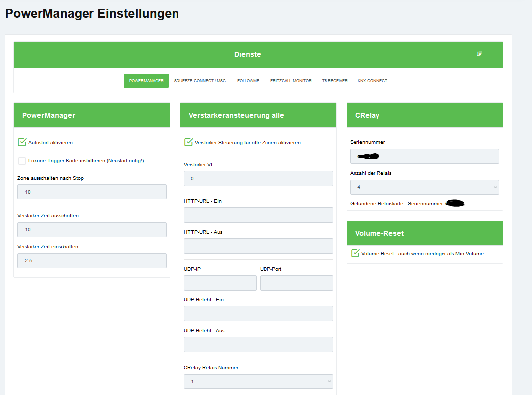The width and height of the screenshot is (532, 395).
Task: Click the PowerManager Einstellungen page title
Action: click(x=92, y=13)
